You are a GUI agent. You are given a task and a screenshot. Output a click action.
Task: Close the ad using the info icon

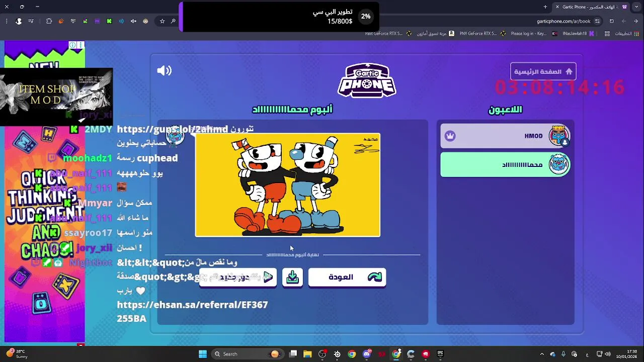(x=73, y=45)
